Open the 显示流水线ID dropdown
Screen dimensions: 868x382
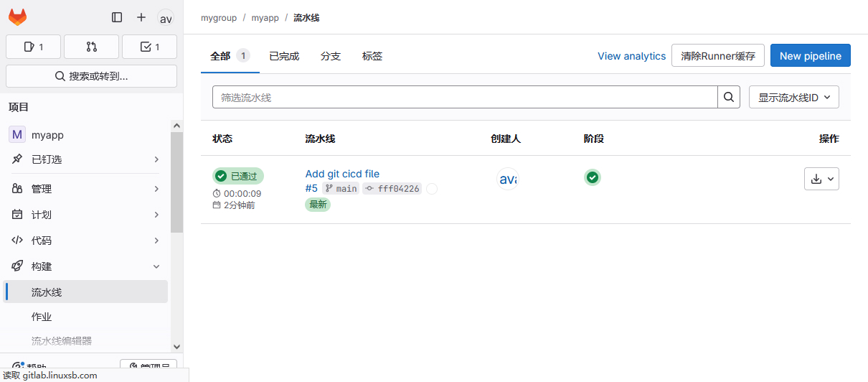click(793, 97)
